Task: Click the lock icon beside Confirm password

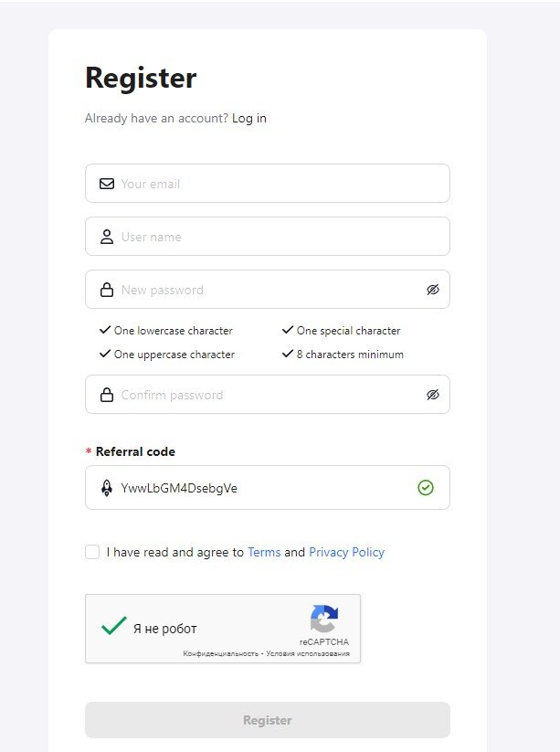Action: pos(106,395)
